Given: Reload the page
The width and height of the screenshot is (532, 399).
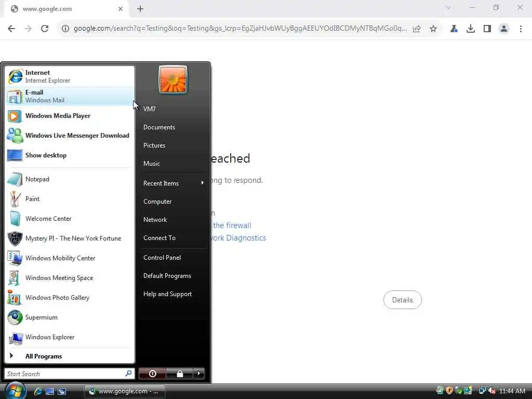Looking at the screenshot, I should point(45,29).
